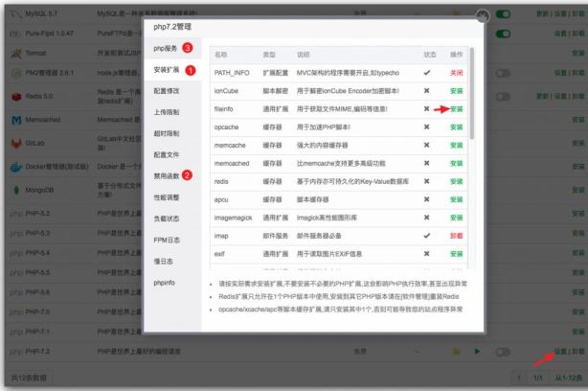588x391 pixels.
Task: Open the 配置文件 tab
Action: click(167, 154)
